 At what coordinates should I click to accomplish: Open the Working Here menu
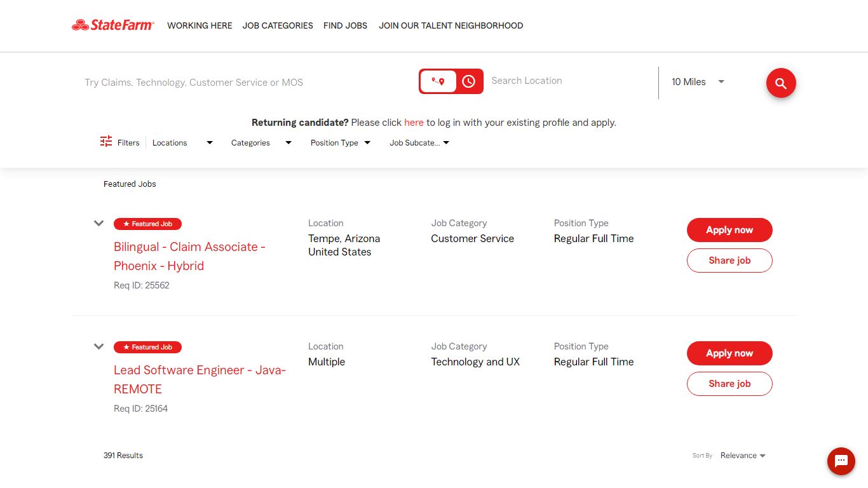coord(200,25)
